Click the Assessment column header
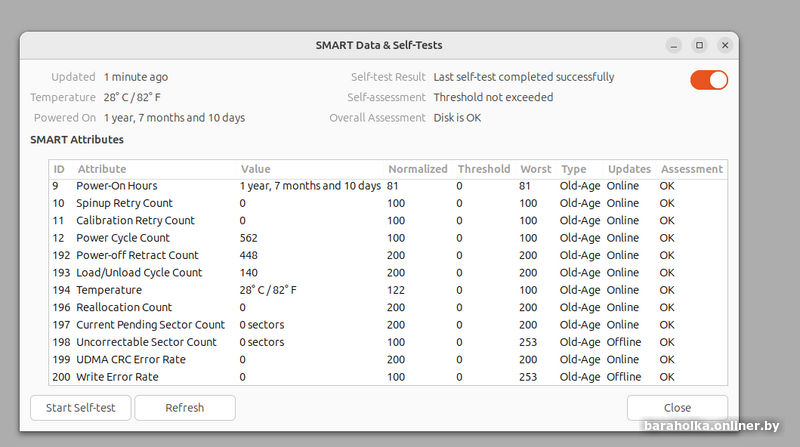Viewport: 800px width, 447px height. point(691,169)
